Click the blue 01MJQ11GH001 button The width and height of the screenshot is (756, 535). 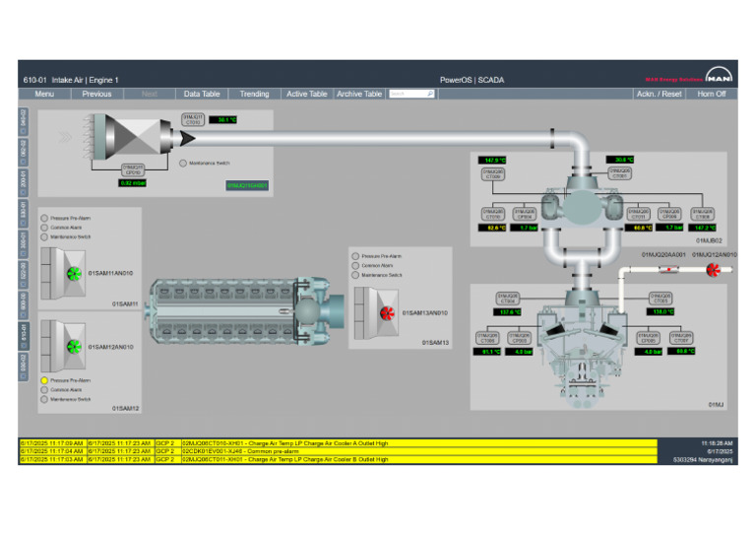[x=247, y=185]
